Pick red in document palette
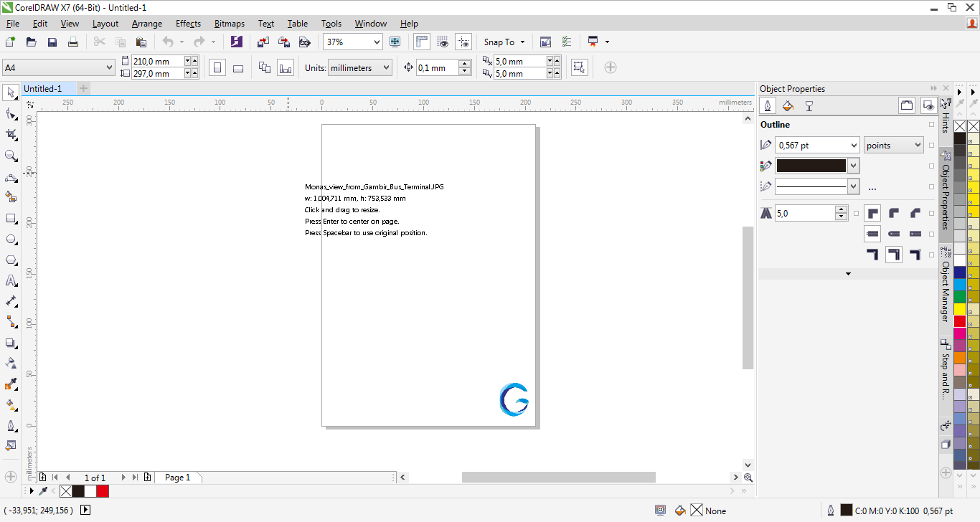This screenshot has width=980, height=522. tap(103, 491)
